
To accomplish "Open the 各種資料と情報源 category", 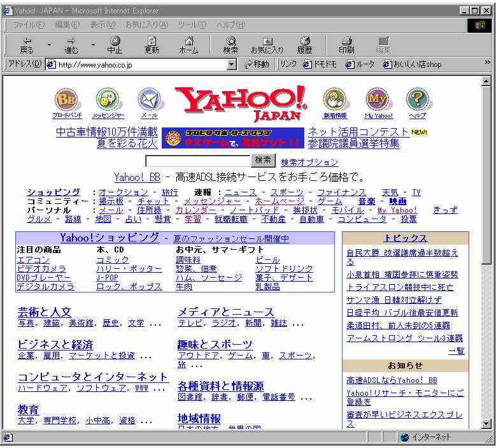I will (220, 386).
